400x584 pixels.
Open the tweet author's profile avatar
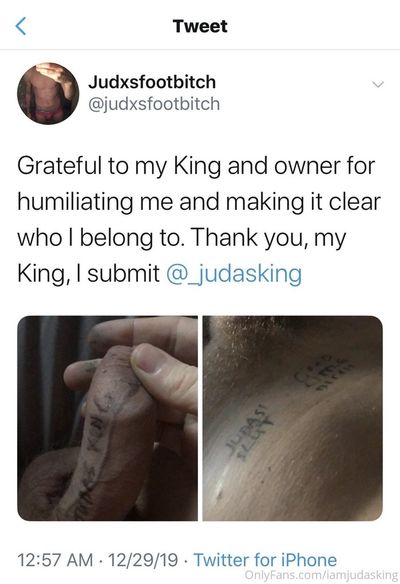[48, 93]
